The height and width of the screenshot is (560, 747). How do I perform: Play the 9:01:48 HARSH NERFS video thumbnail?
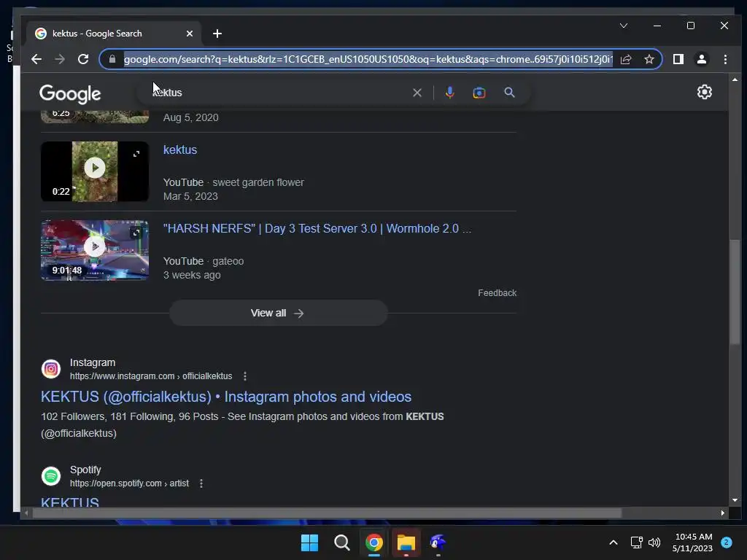pos(95,250)
